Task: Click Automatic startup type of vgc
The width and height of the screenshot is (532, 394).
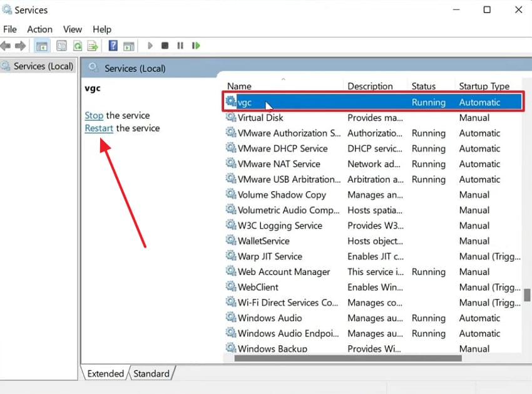Action: click(479, 102)
